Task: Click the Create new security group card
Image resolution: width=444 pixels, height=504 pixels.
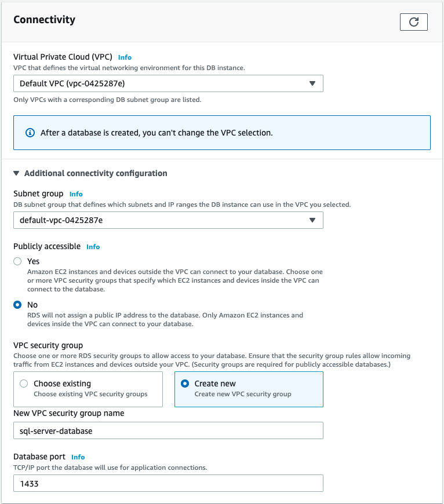Action: pos(249,389)
